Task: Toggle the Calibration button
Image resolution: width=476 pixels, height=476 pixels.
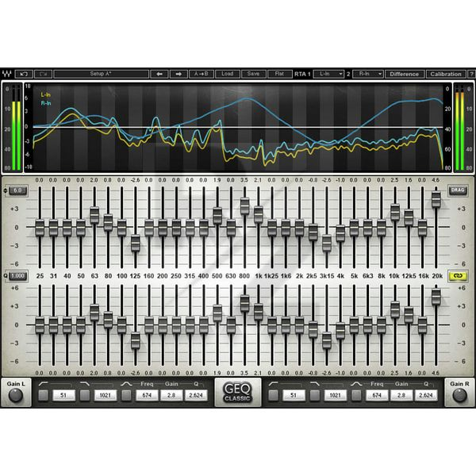Action: point(446,74)
